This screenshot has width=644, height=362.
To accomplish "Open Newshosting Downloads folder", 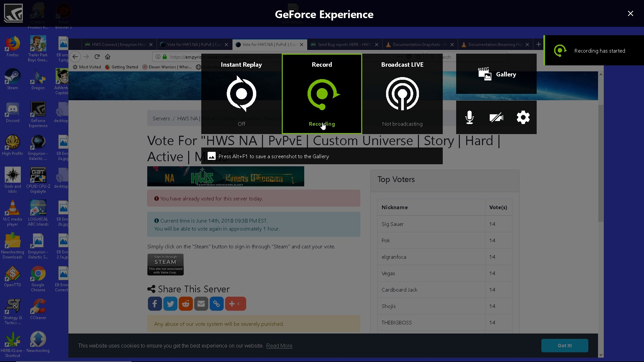I will (x=12, y=246).
